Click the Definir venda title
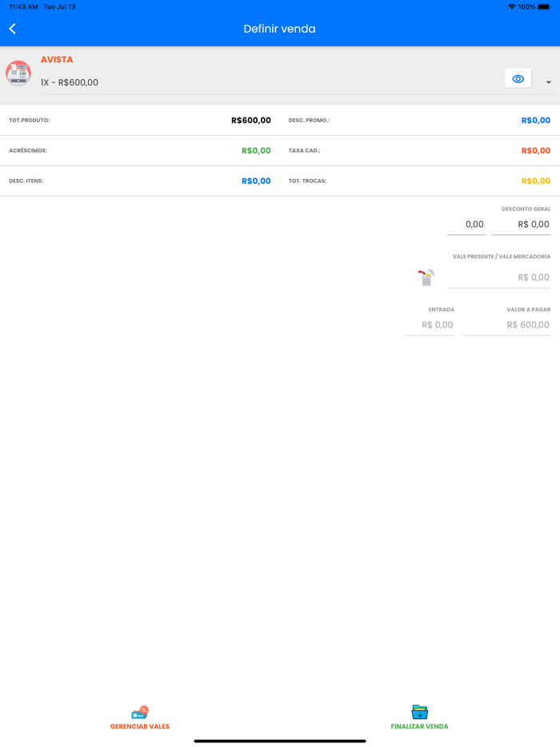The width and height of the screenshot is (560, 747). coord(280,29)
